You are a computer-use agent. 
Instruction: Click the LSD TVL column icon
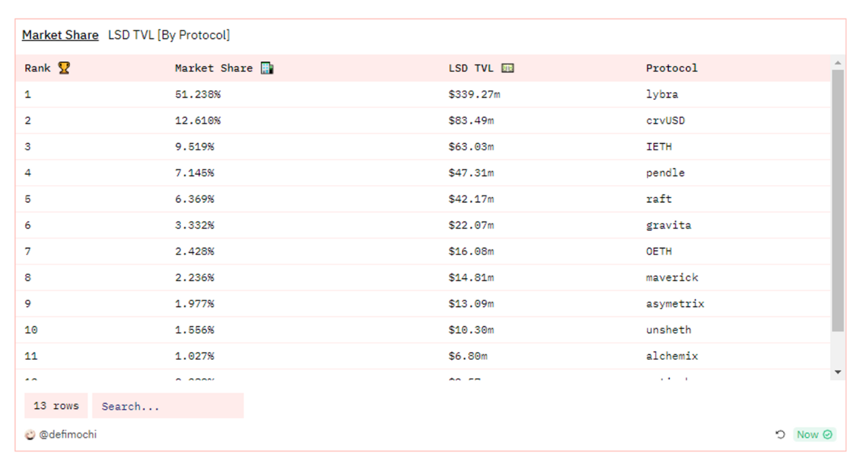pyautogui.click(x=507, y=68)
